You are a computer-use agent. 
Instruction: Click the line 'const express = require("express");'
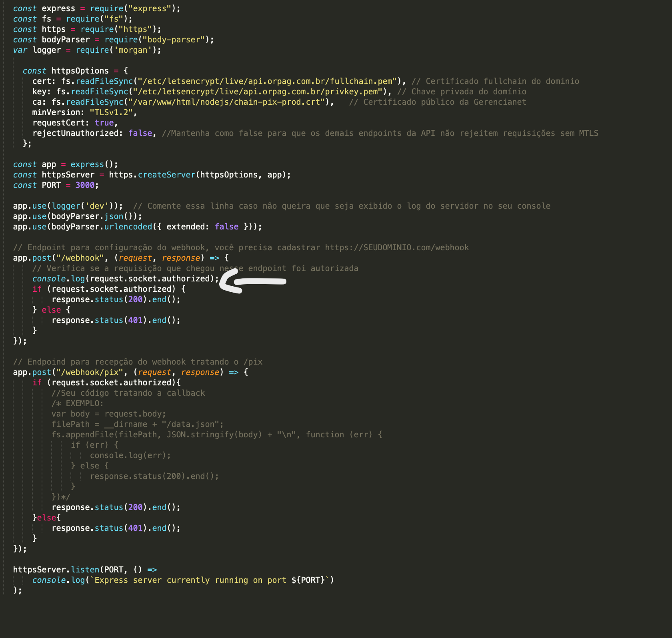pos(96,8)
